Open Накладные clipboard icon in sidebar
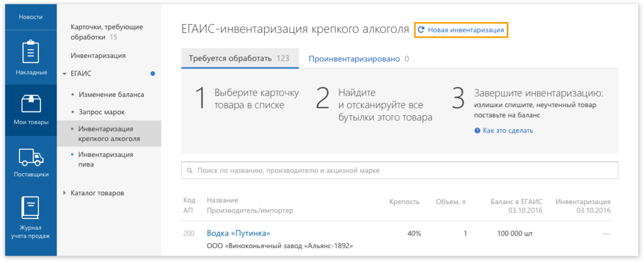The height and width of the screenshot is (262, 644). pyautogui.click(x=31, y=52)
